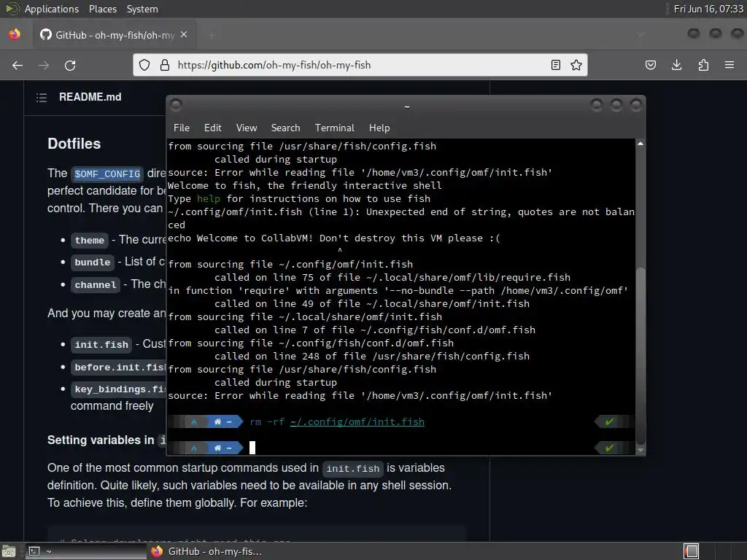Open the Applications menu in top panel
This screenshot has height=560, width=747.
[x=52, y=9]
